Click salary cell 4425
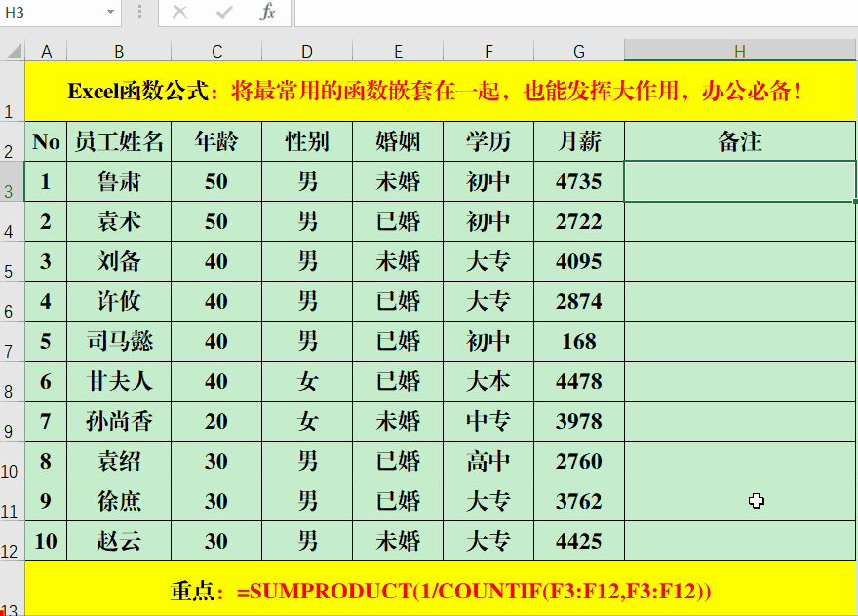The height and width of the screenshot is (616, 858). tap(579, 541)
